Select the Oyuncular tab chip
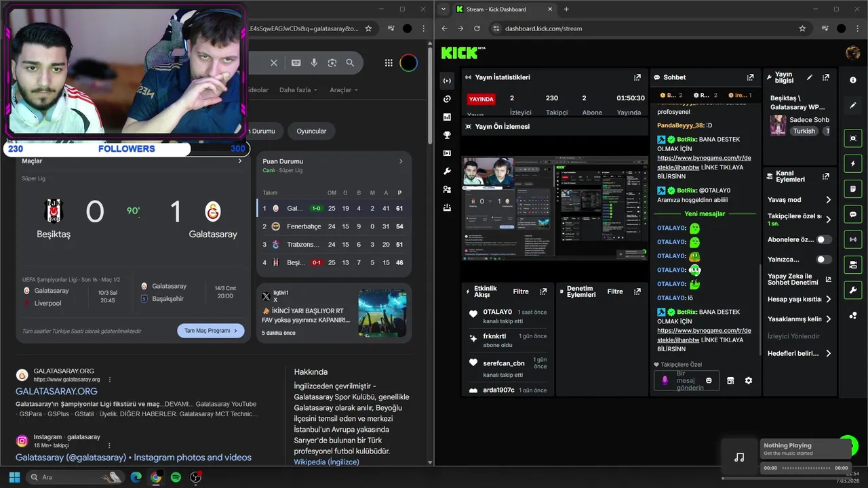Viewport: 868px width, 488px height. pyautogui.click(x=311, y=131)
